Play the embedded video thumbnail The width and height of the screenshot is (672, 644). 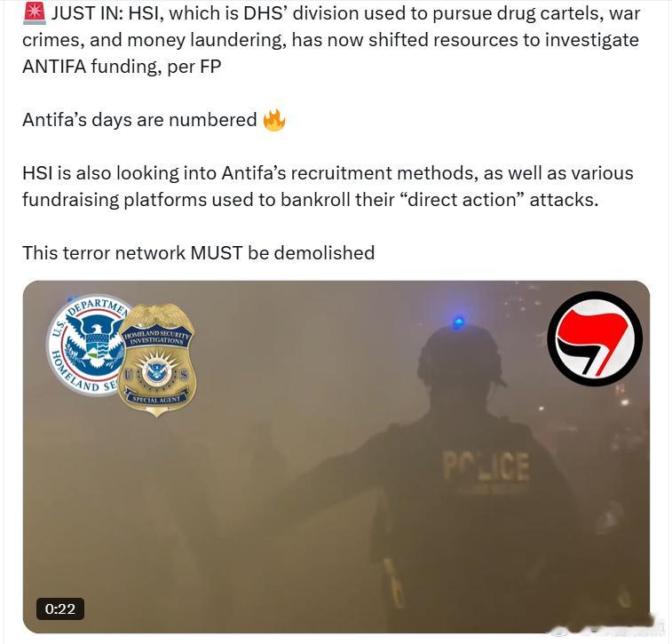(336, 457)
